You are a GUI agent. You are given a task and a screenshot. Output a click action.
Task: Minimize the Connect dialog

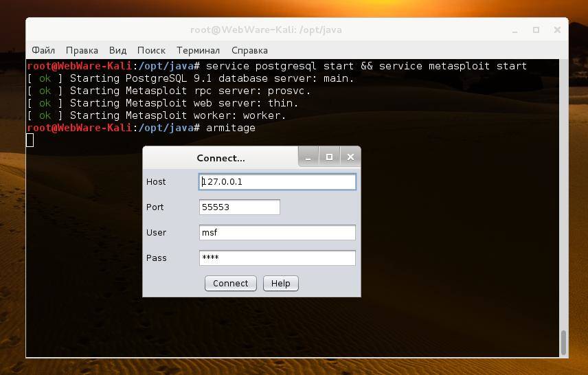(308, 157)
